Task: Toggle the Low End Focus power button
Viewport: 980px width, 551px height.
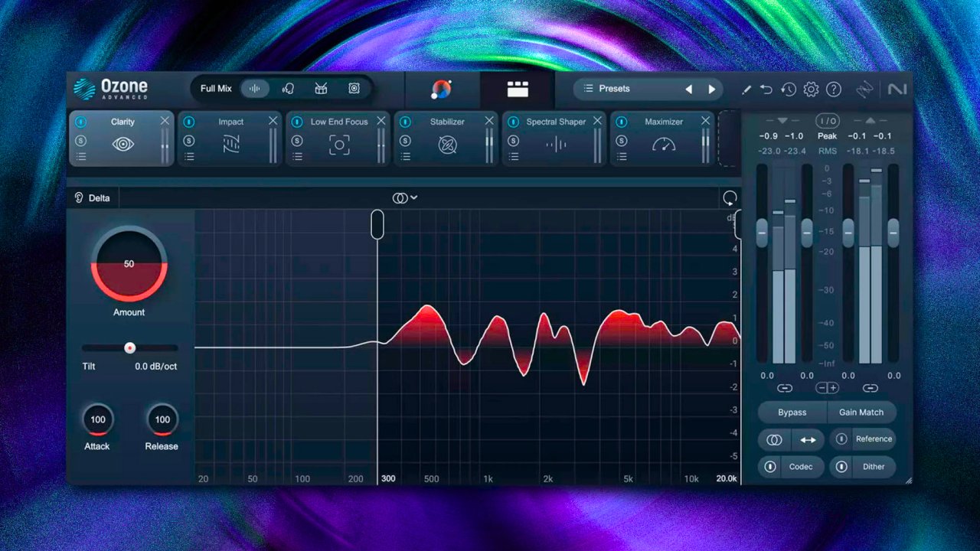Action: click(x=297, y=122)
